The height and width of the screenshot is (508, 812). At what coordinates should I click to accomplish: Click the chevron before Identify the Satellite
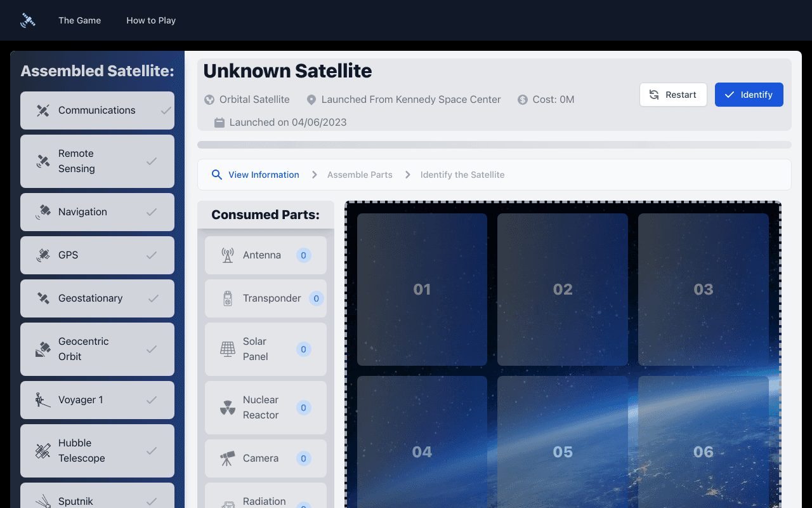pos(407,174)
